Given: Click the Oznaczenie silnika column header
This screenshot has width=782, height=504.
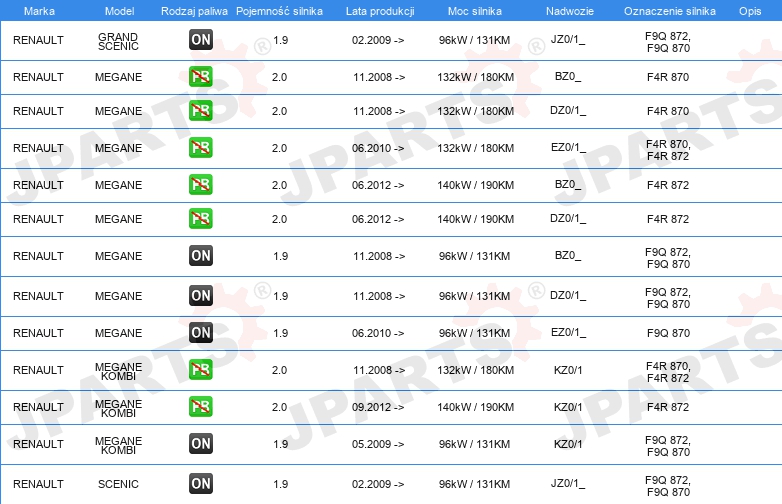Looking at the screenshot, I should [x=670, y=11].
